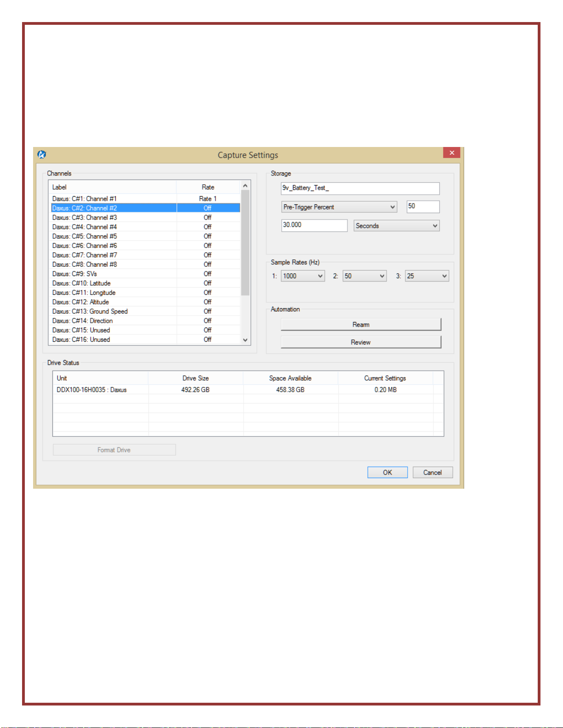This screenshot has height=728, width=563.
Task: Click the 30.000 duration field
Action: (314, 225)
